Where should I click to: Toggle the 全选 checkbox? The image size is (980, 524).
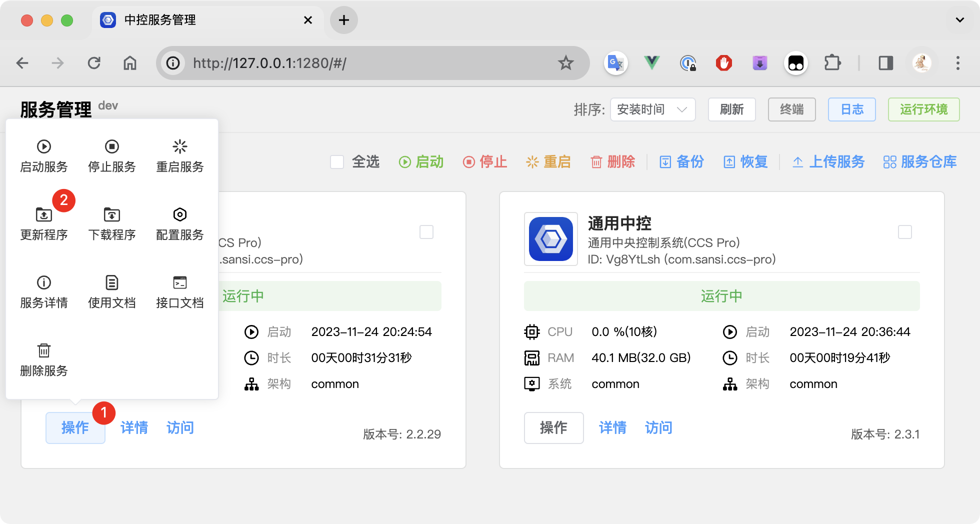click(x=337, y=162)
